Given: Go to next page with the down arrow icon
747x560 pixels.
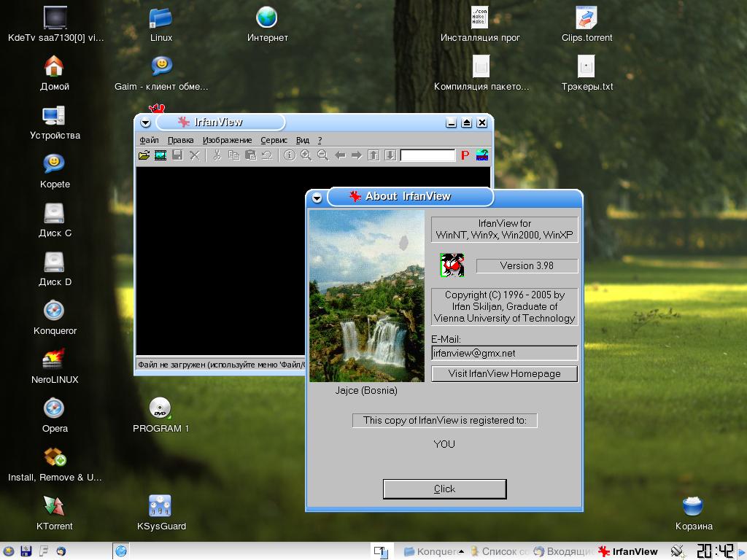Looking at the screenshot, I should coord(391,155).
